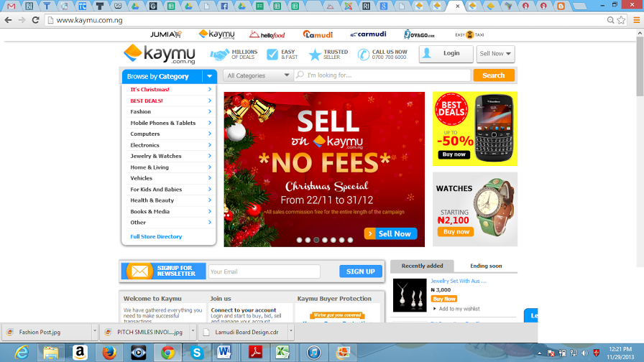
Task: Click the browser address bar URL
Action: (90, 20)
